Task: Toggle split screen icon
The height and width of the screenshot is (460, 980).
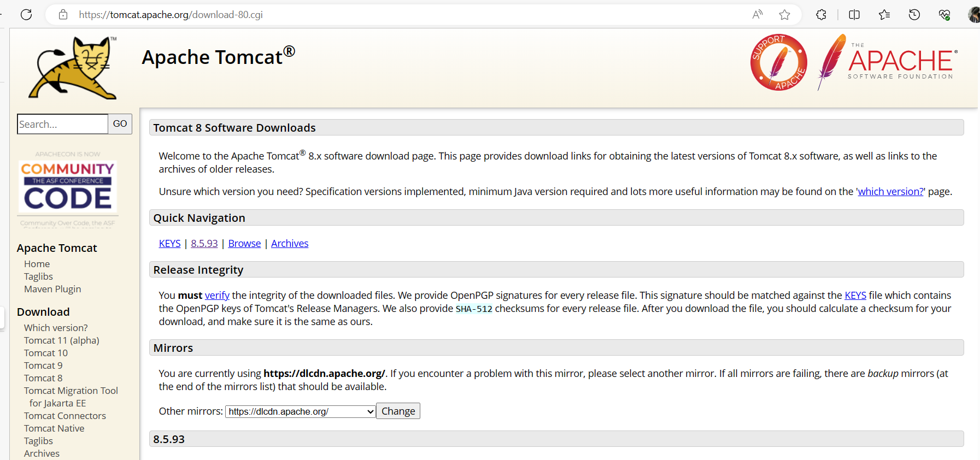Action: pos(854,15)
